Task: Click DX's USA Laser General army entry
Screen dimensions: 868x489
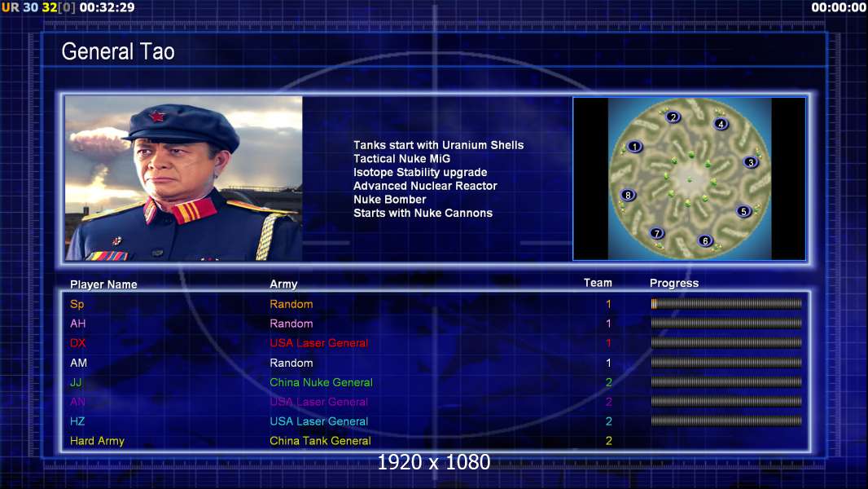Action: [x=319, y=343]
